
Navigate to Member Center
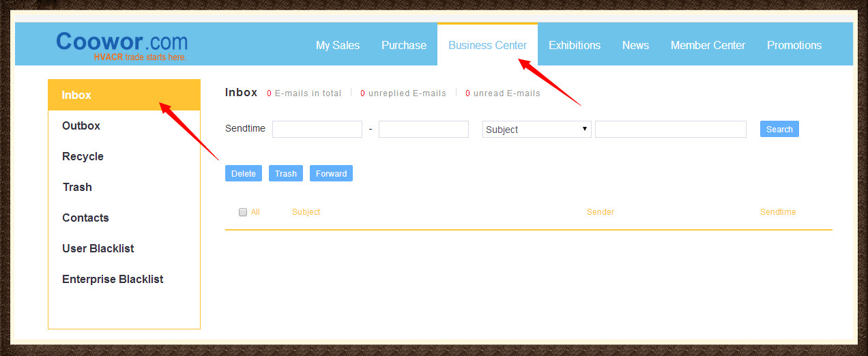pos(708,45)
